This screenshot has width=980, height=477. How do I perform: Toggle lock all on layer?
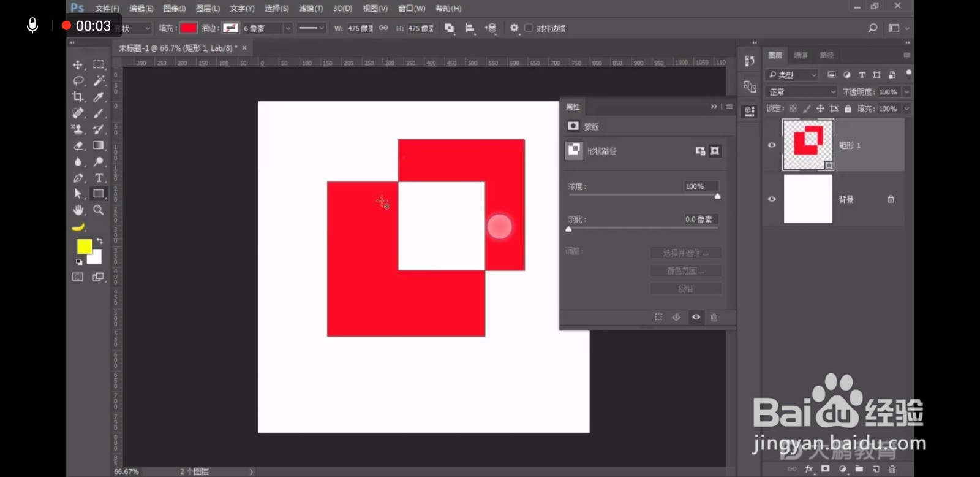click(x=848, y=109)
